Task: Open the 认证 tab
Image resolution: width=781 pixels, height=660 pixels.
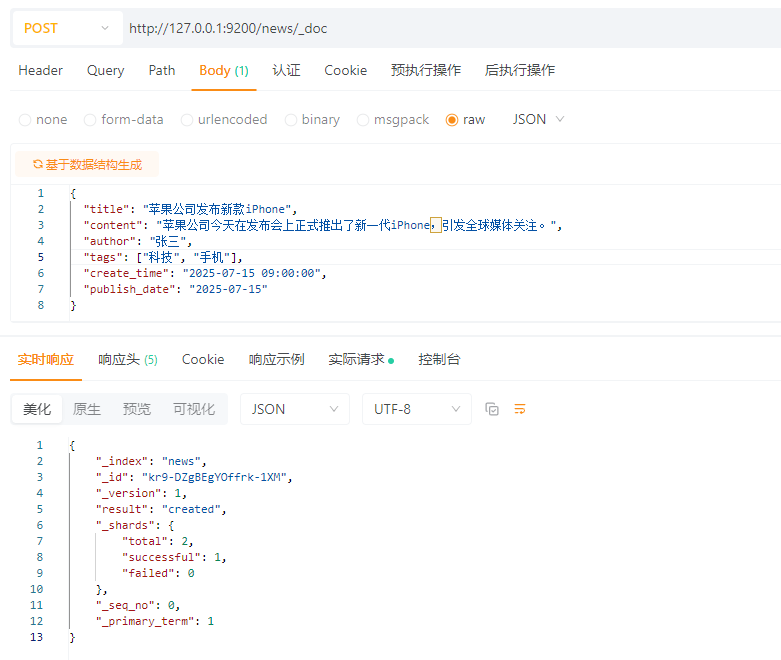Action: (x=286, y=70)
